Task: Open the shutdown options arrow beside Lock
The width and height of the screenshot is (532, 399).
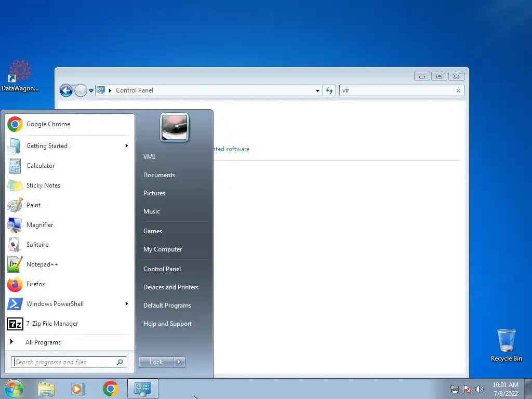Action: [x=179, y=362]
